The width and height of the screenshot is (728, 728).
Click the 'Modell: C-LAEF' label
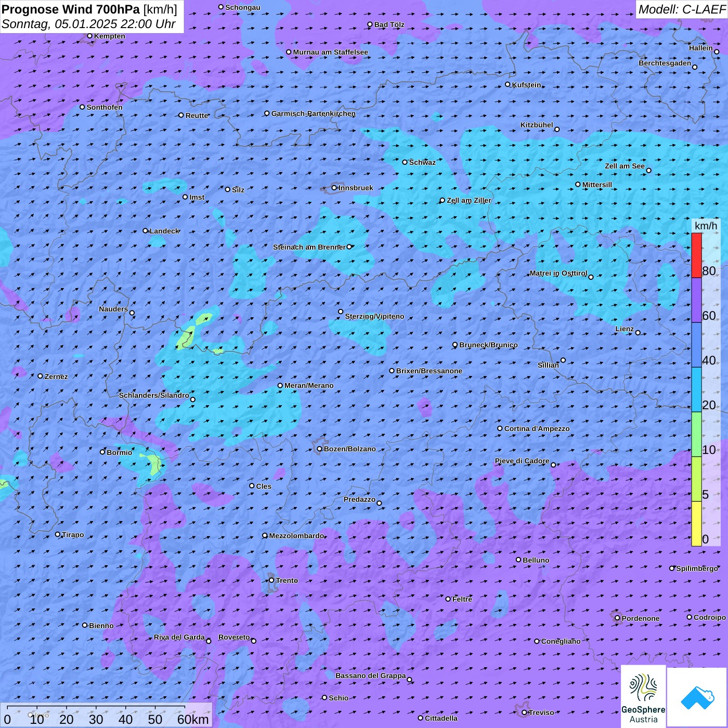pyautogui.click(x=681, y=9)
